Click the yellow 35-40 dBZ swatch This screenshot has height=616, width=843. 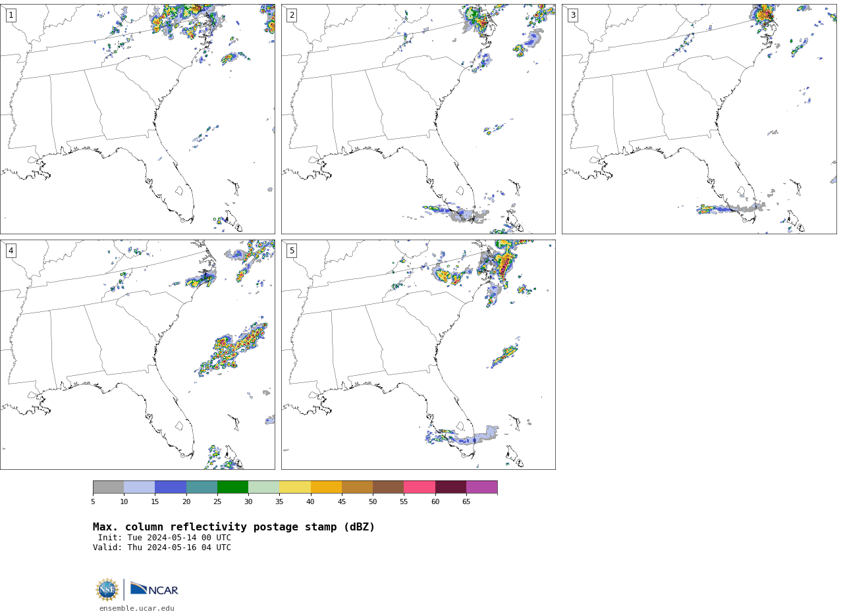pos(295,487)
